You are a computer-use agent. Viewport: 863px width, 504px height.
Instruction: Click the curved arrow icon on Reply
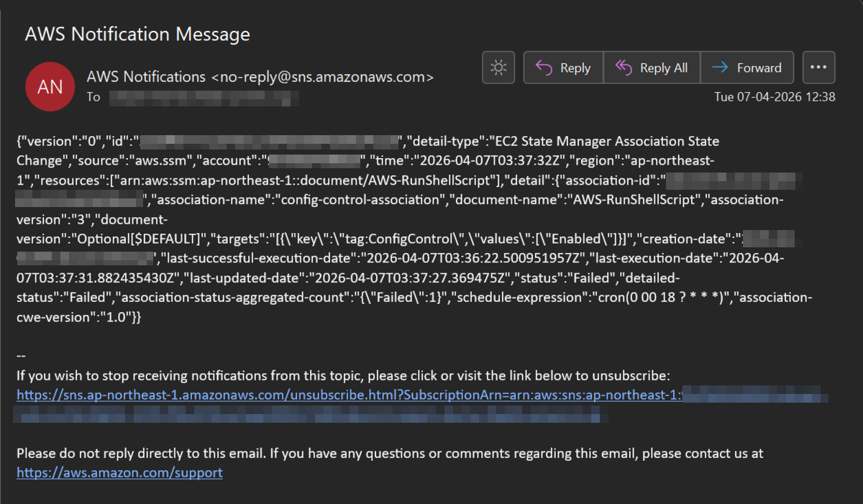(x=544, y=68)
